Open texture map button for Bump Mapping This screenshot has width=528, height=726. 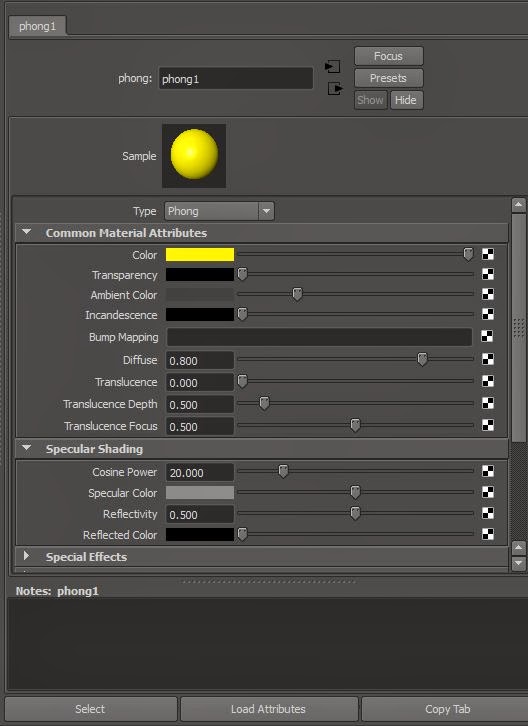pos(487,336)
